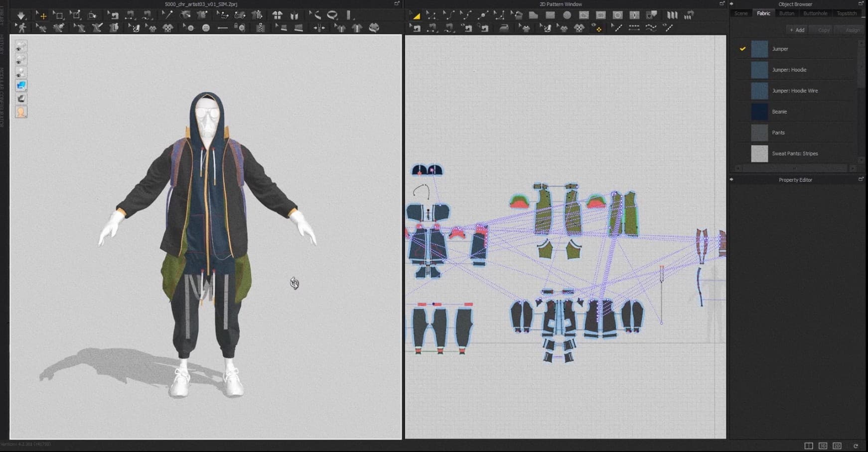Image resolution: width=868 pixels, height=452 pixels.
Task: Click the Assign button
Action: click(852, 30)
